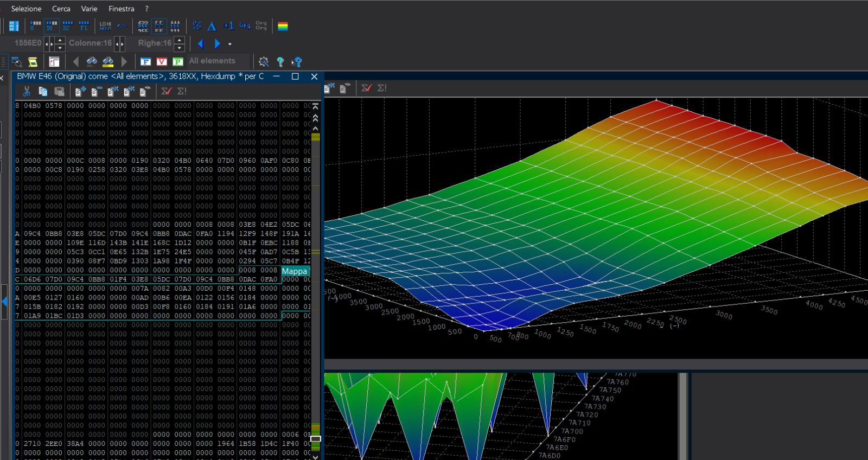Open the Varie menu
The width and height of the screenshot is (868, 460).
coord(89,9)
